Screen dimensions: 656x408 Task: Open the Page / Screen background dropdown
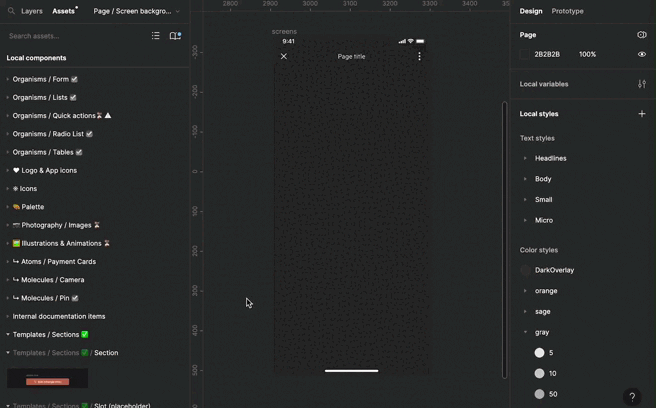click(137, 11)
